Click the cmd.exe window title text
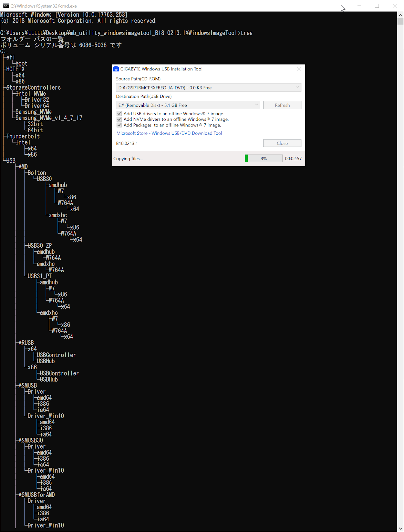The height and width of the screenshot is (532, 404). [x=44, y=6]
